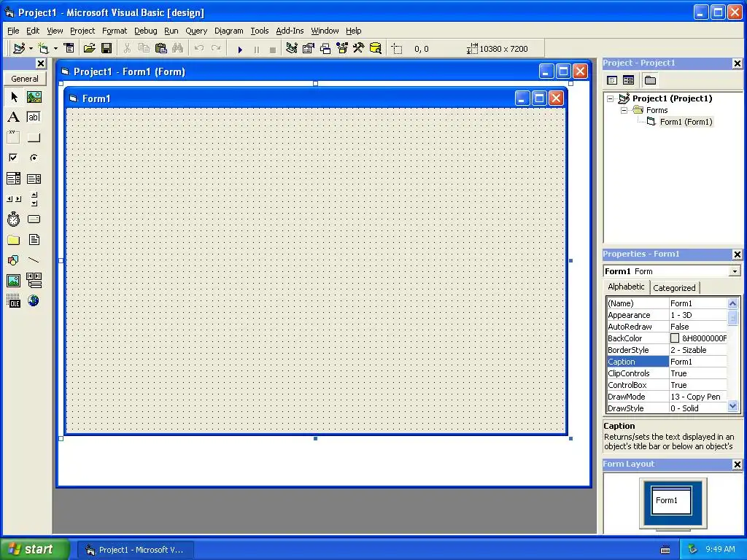The height and width of the screenshot is (560, 747).
Task: Select the Image control tool
Action: pyautogui.click(x=14, y=281)
